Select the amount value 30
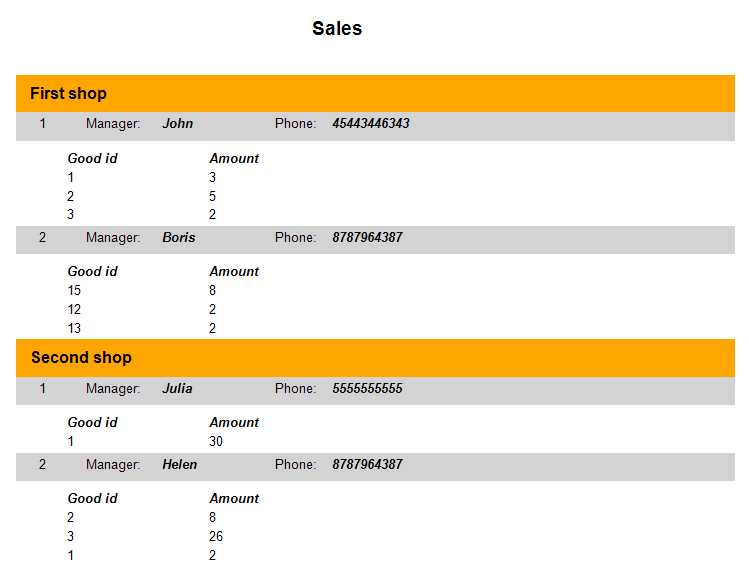Image resolution: width=749 pixels, height=574 pixels. pyautogui.click(x=216, y=441)
